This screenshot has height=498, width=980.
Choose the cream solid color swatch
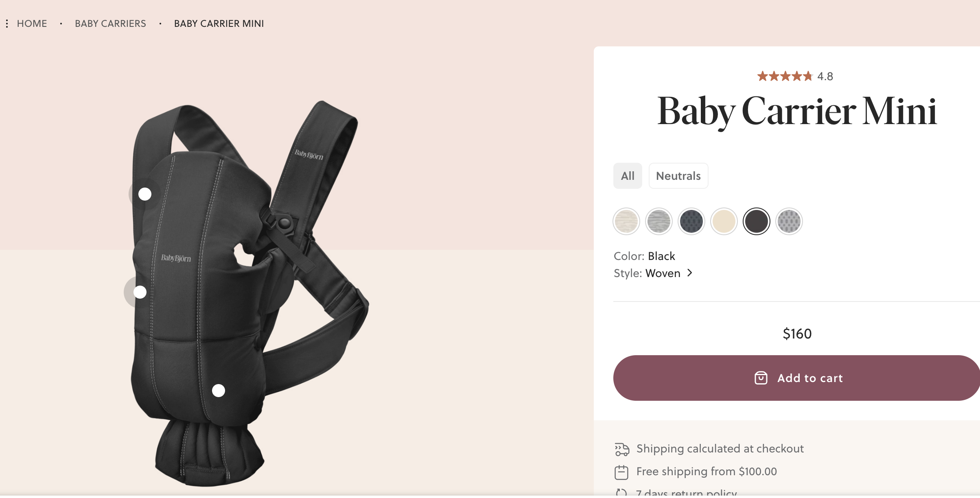coord(724,221)
